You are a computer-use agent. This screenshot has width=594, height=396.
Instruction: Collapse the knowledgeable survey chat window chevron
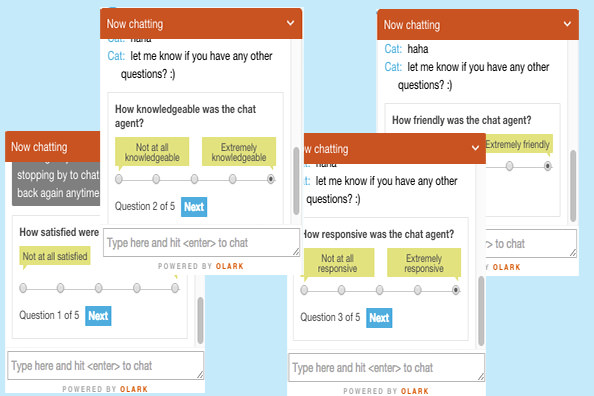[x=290, y=23]
